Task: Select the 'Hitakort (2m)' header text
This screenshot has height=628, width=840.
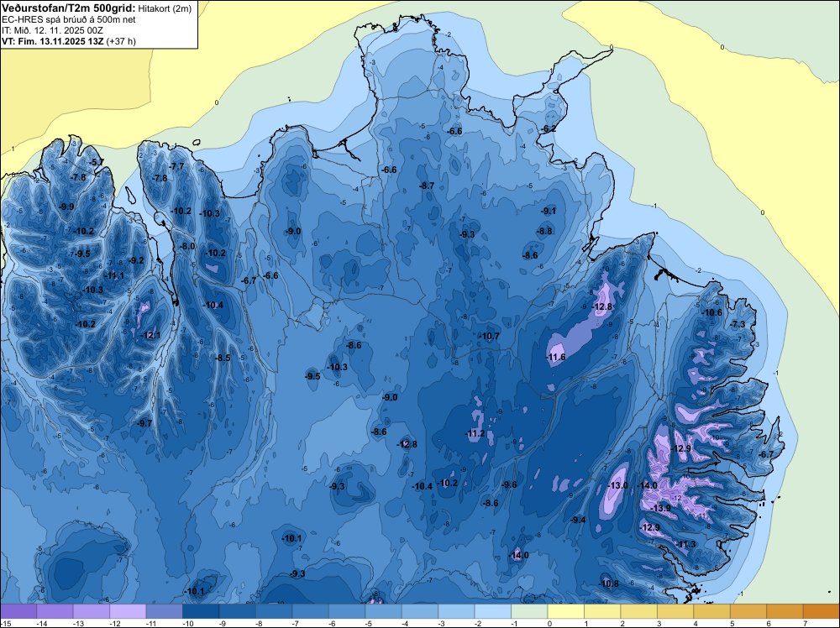Action: [x=165, y=8]
